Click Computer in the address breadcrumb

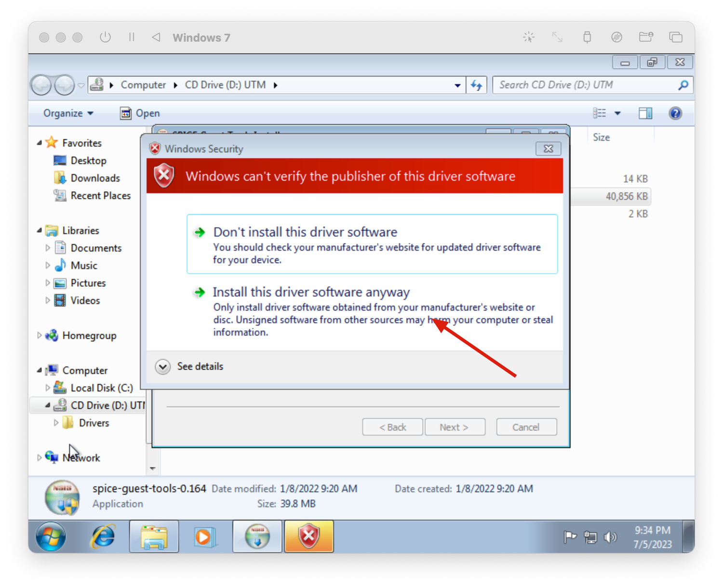point(143,85)
